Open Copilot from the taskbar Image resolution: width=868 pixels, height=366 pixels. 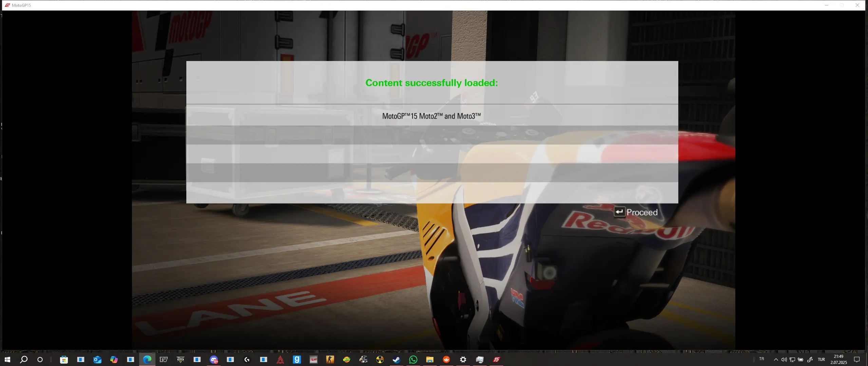[x=114, y=360]
